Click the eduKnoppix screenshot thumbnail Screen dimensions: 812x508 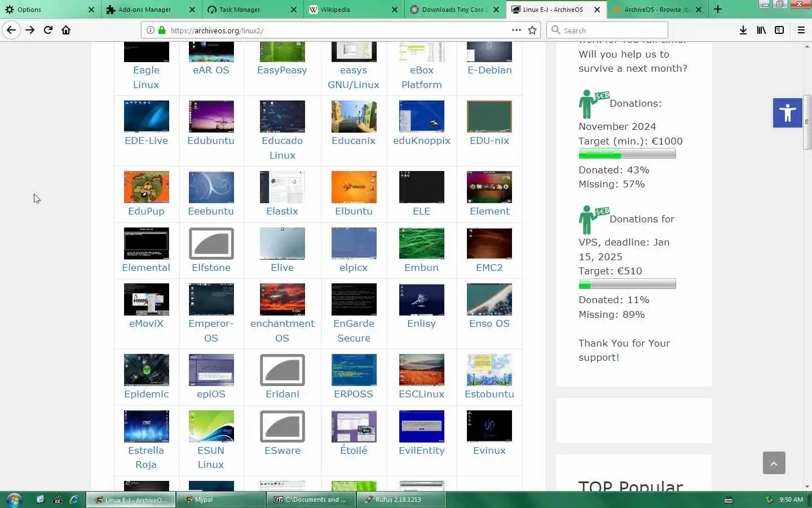tap(421, 116)
